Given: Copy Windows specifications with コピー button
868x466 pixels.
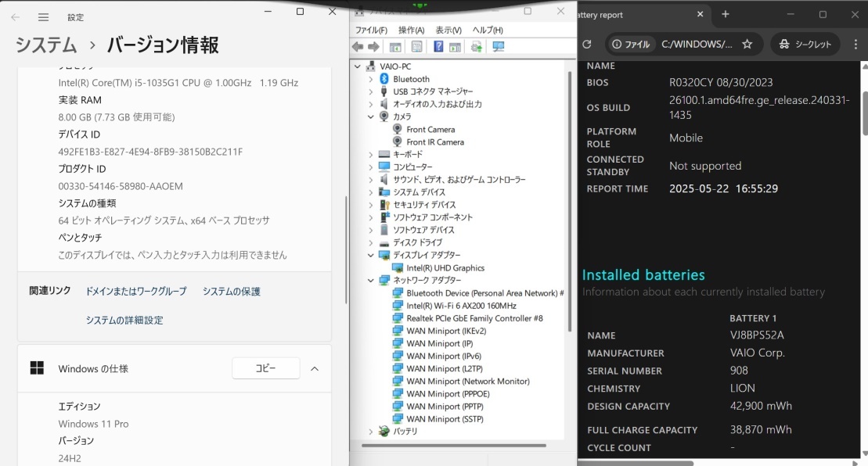Looking at the screenshot, I should 265,368.
